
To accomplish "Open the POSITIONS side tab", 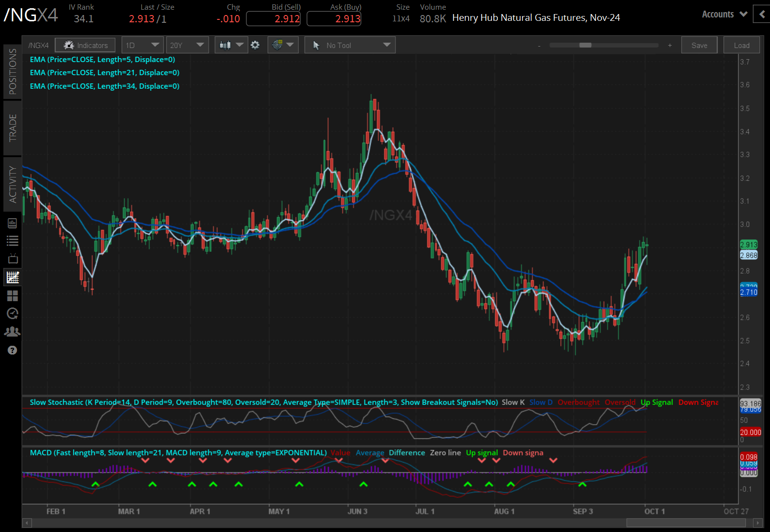I will (x=13, y=72).
